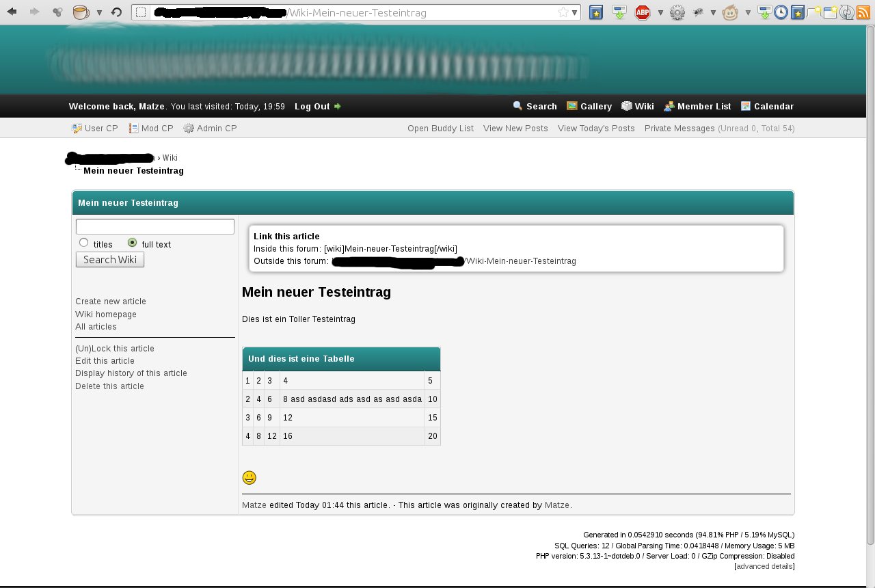
Task: Reload the page with the refresh icon
Action: (116, 12)
